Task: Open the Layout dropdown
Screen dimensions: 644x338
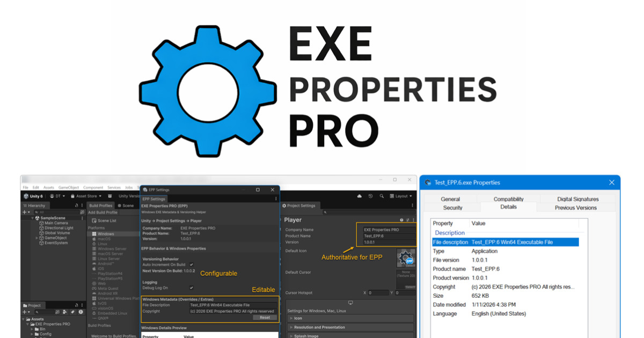Action: click(x=401, y=196)
